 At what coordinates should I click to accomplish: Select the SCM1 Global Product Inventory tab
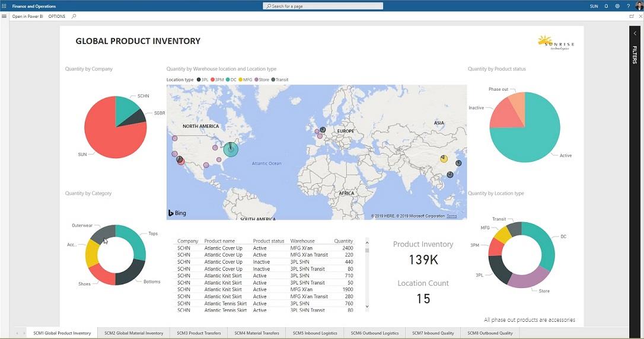pos(62,333)
